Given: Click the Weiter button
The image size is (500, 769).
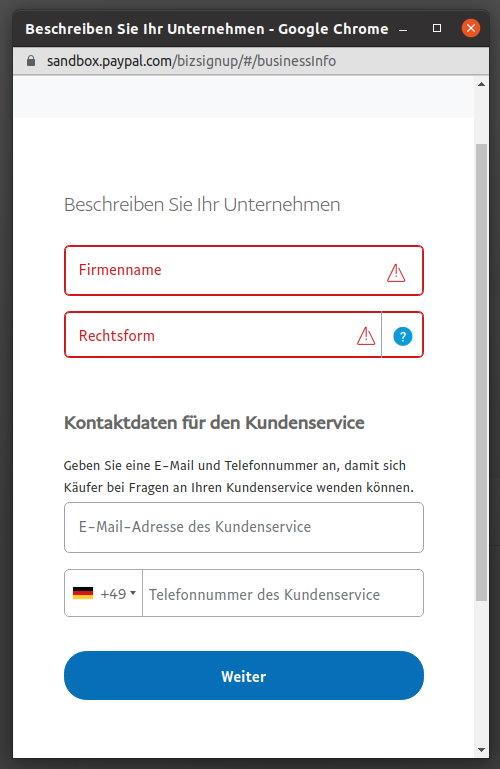Looking at the screenshot, I should 244,675.
